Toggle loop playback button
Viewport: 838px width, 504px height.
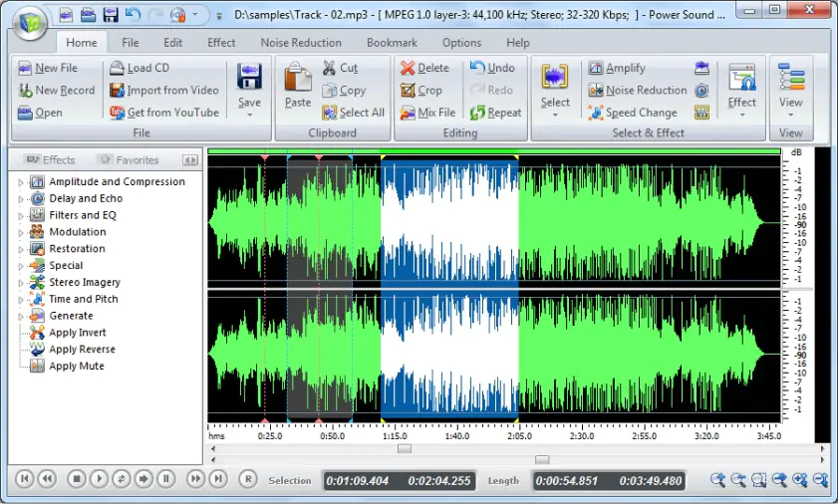122,478
